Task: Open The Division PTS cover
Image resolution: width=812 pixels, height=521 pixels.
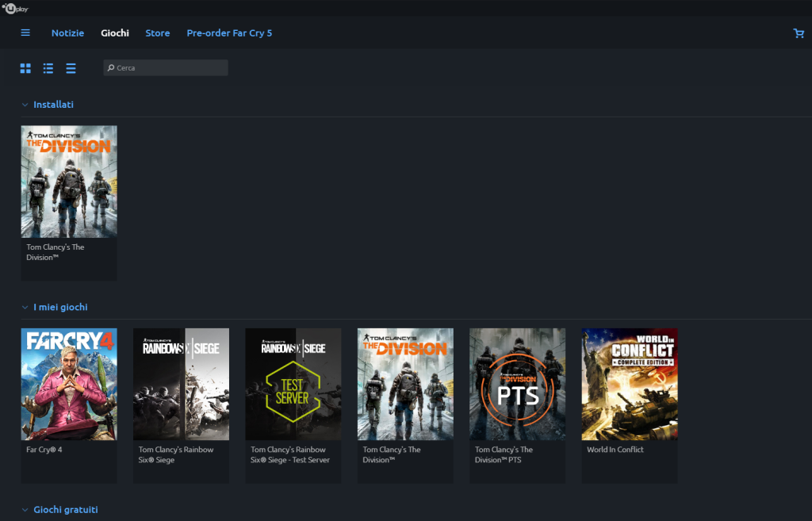Action: 517,385
